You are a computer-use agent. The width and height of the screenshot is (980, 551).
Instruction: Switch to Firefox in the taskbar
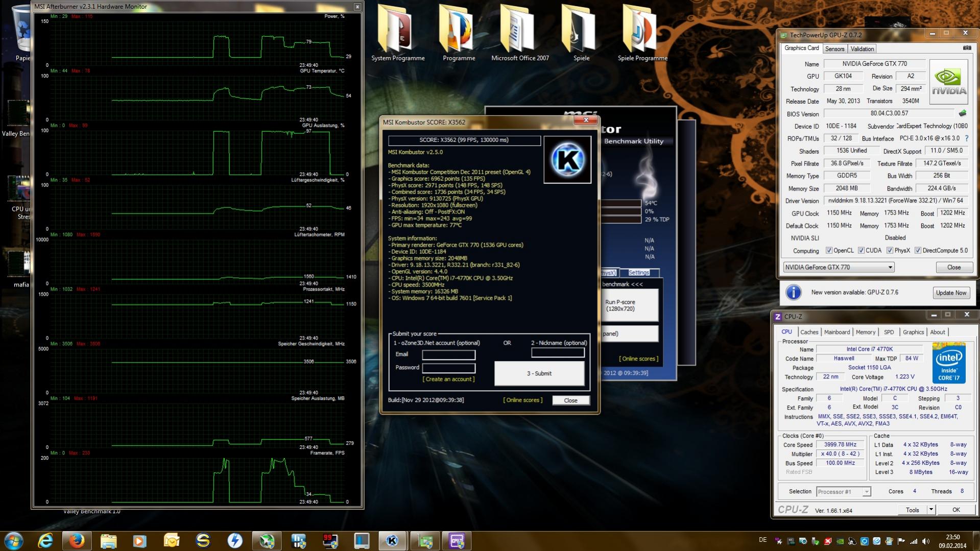(77, 541)
